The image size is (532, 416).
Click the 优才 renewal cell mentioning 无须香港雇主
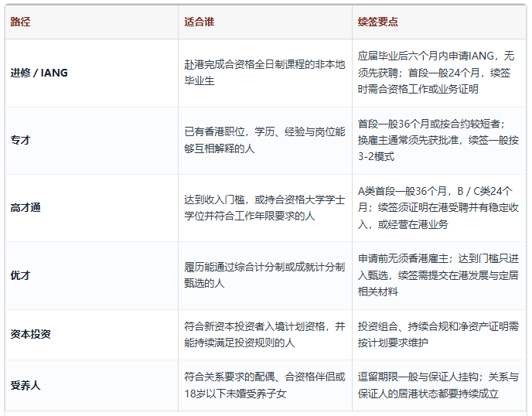tap(438, 275)
